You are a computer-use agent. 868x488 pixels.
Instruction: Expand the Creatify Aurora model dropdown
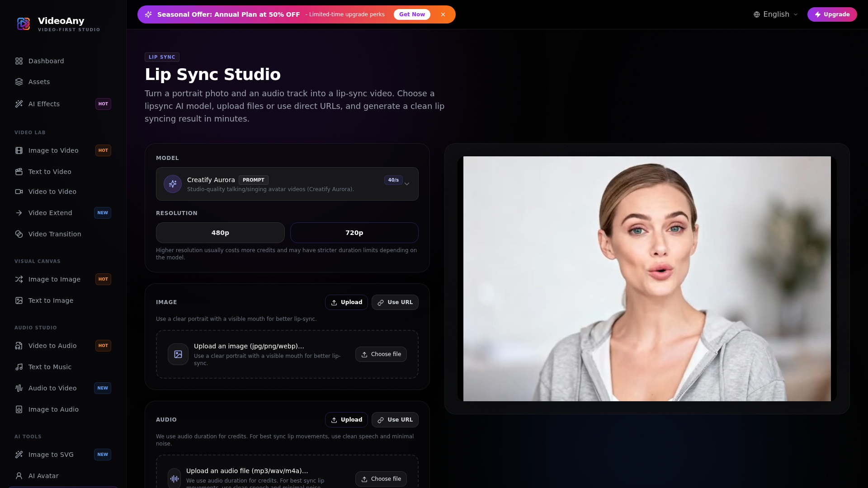click(x=407, y=184)
